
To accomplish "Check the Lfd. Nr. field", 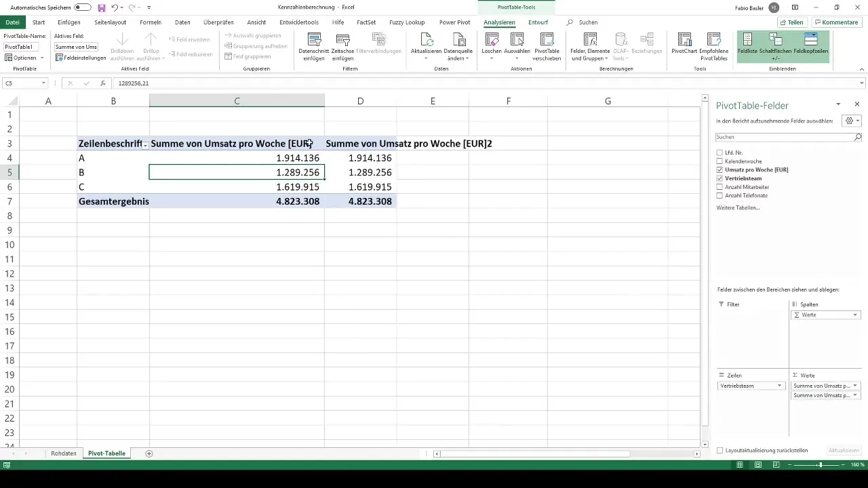I will 719,152.
